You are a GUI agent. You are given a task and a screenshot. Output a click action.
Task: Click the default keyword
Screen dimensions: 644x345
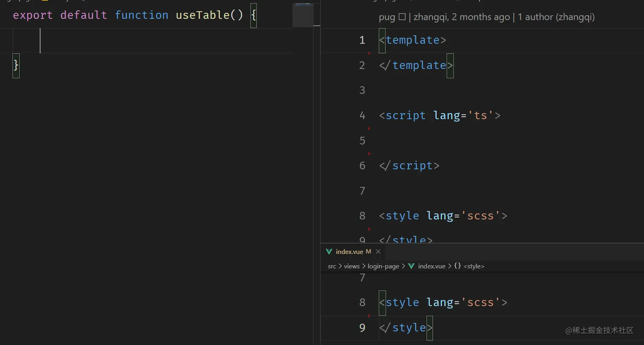pyautogui.click(x=84, y=15)
